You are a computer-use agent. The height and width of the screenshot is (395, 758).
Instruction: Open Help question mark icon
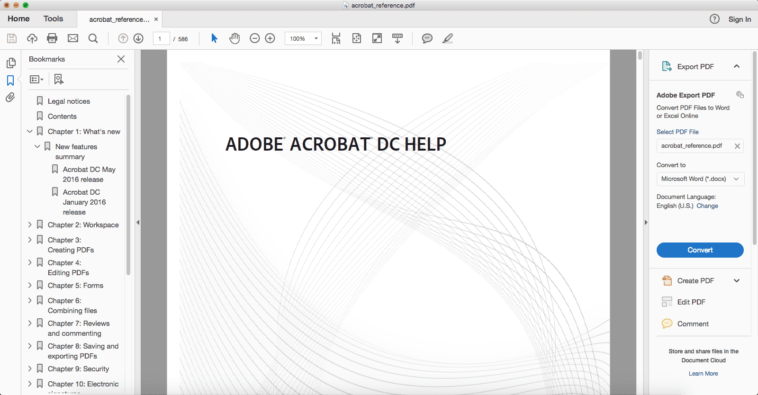[x=714, y=19]
